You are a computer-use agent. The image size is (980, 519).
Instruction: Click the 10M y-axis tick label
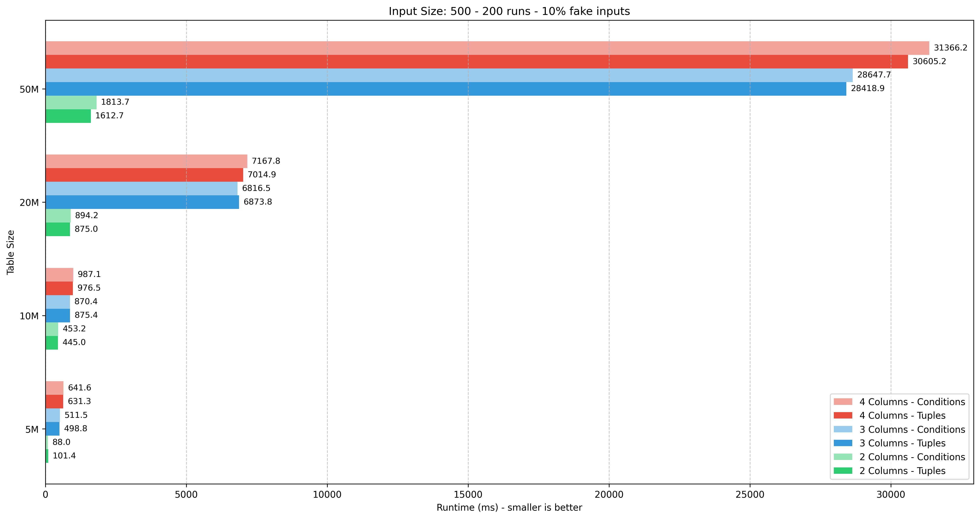tap(29, 316)
